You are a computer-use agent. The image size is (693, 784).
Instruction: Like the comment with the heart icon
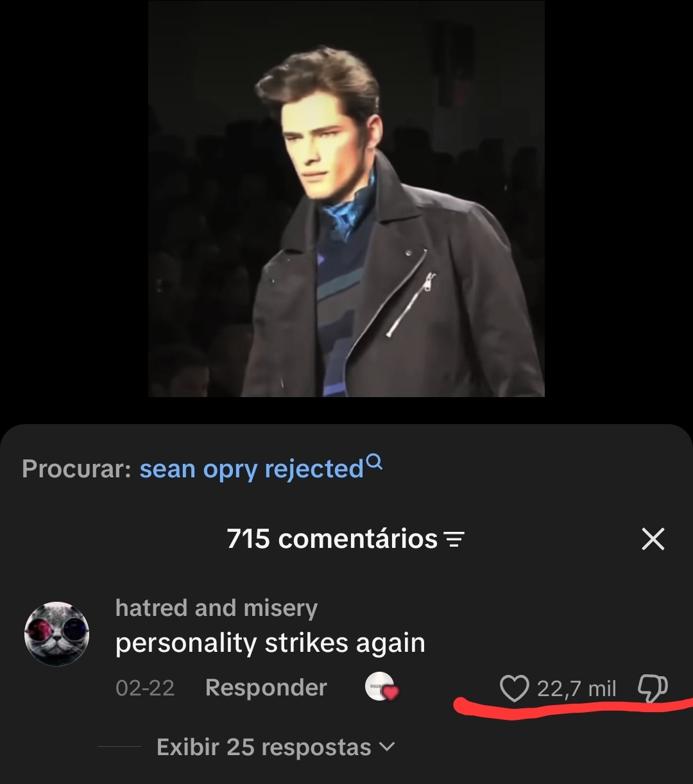[514, 688]
